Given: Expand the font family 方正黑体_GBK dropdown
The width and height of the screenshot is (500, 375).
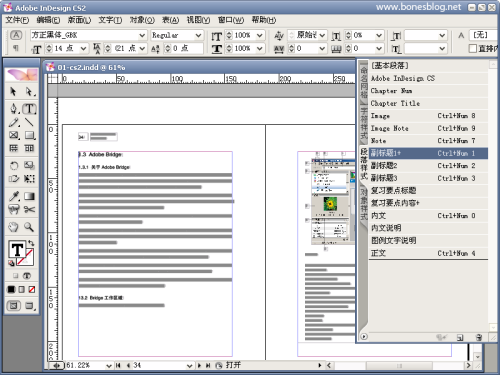Looking at the screenshot, I should pyautogui.click(x=142, y=35).
